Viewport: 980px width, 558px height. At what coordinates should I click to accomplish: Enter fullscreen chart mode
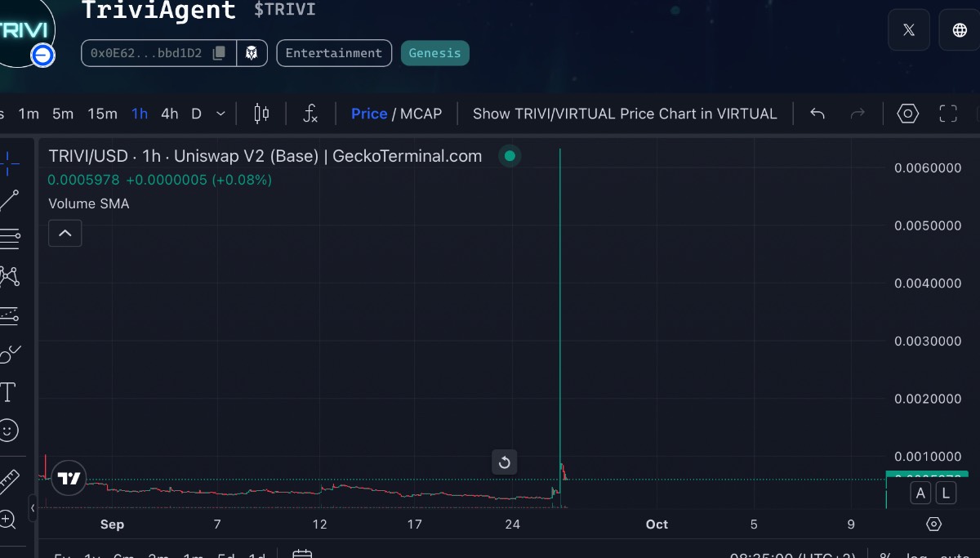(947, 114)
